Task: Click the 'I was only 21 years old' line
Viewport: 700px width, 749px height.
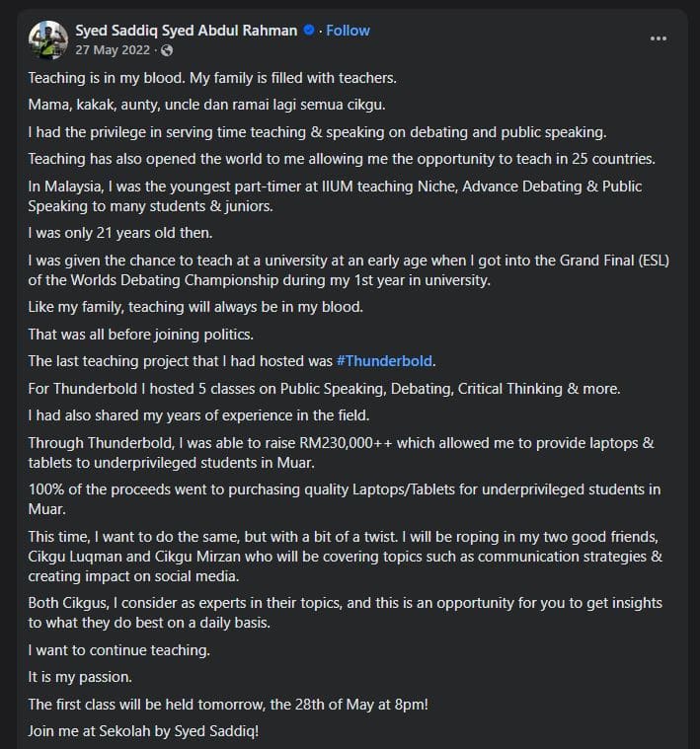Action: pos(120,233)
